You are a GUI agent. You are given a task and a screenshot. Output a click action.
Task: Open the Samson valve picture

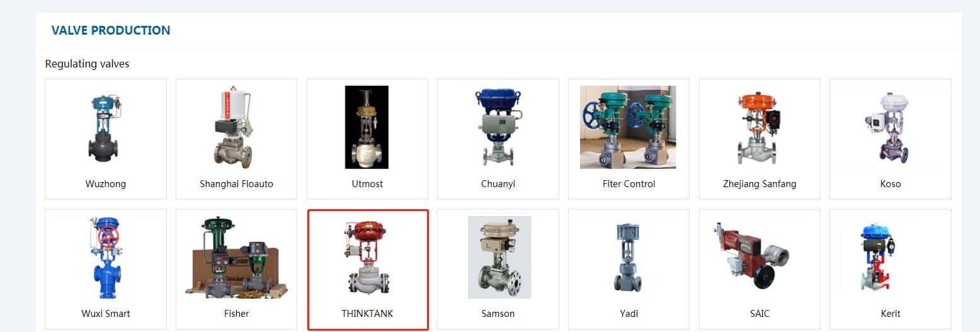pyautogui.click(x=499, y=257)
